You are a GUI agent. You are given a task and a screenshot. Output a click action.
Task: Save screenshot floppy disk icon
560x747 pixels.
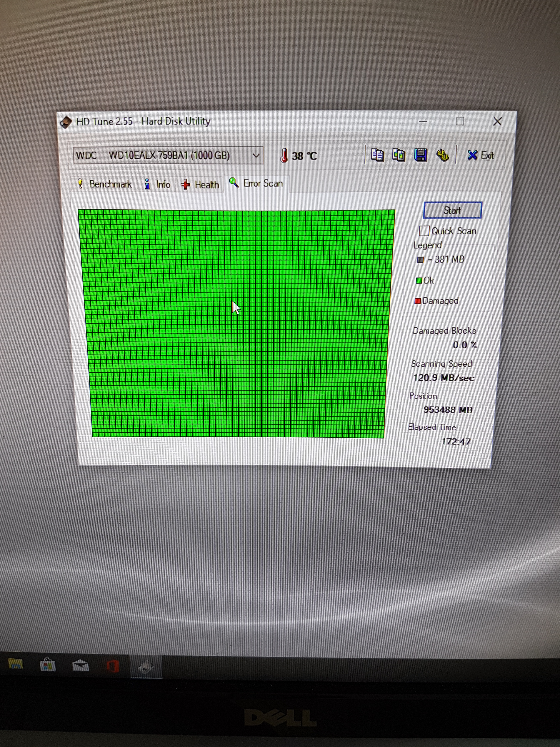pos(421,155)
